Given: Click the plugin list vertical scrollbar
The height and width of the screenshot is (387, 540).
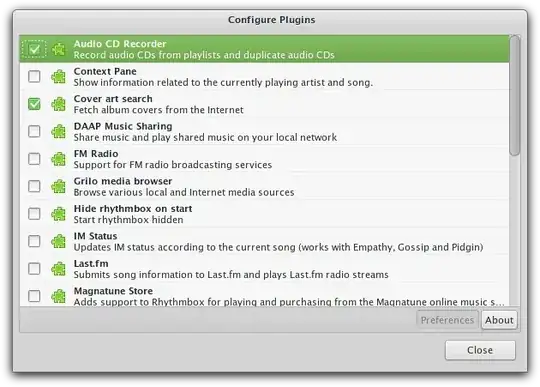Looking at the screenshot, I should tap(515, 96).
